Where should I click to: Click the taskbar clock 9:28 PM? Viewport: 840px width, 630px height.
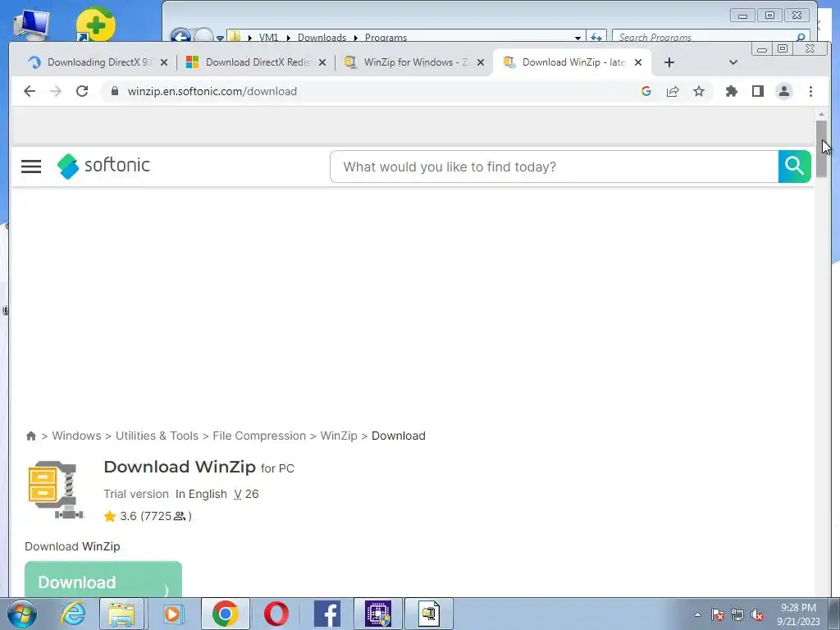pyautogui.click(x=798, y=608)
